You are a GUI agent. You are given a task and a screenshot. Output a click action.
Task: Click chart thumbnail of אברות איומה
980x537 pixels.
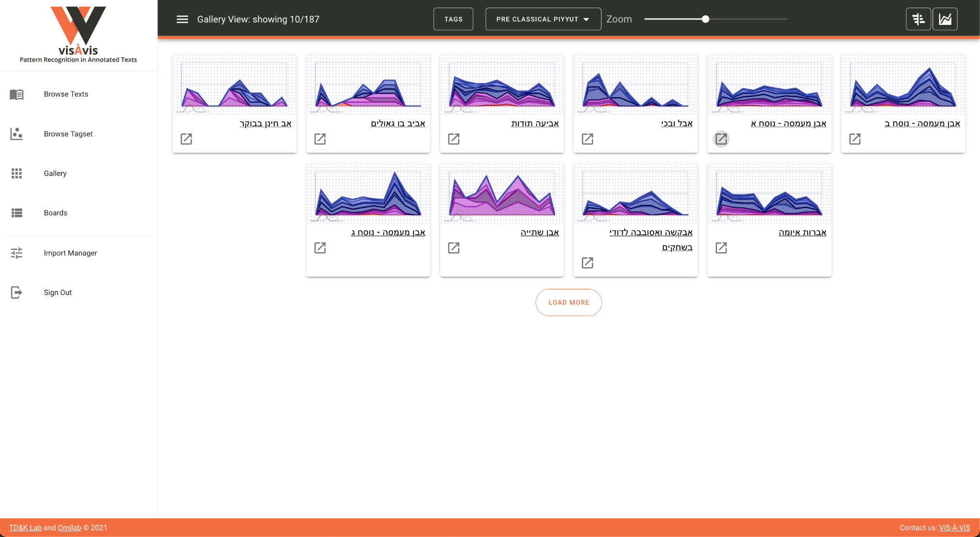coord(769,193)
